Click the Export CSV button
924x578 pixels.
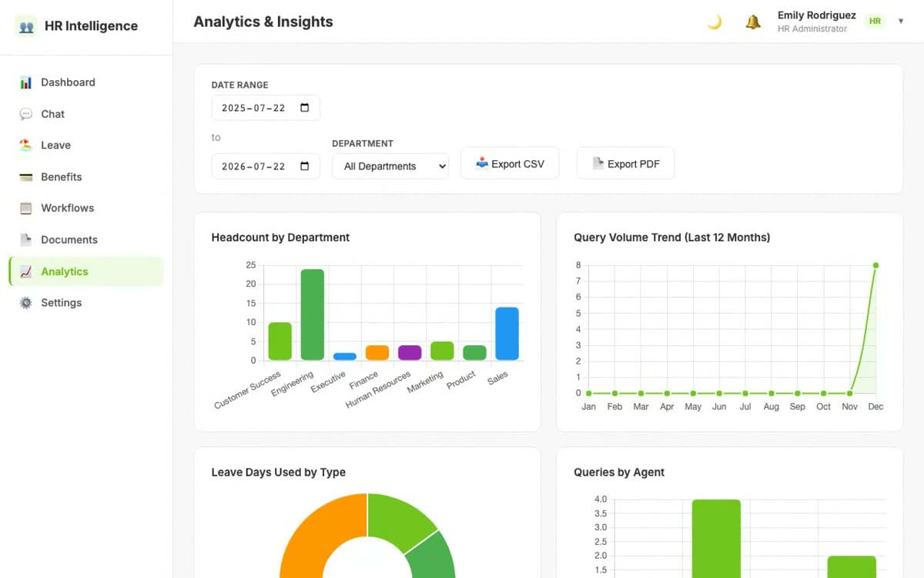coord(510,163)
